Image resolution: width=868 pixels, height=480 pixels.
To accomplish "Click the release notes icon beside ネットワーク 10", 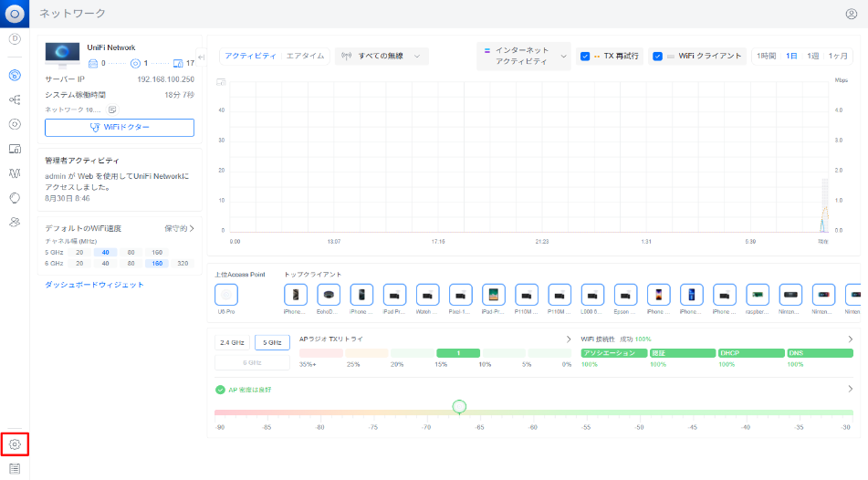I will pyautogui.click(x=112, y=110).
